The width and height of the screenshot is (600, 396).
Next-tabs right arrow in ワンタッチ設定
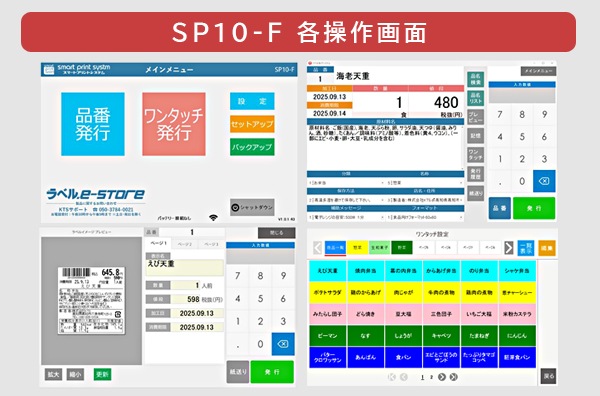click(x=508, y=248)
